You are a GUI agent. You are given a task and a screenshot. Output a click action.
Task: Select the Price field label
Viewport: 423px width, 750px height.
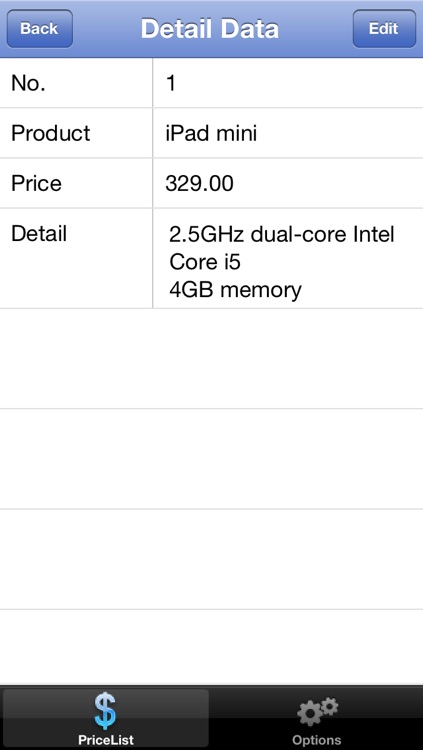coord(36,184)
